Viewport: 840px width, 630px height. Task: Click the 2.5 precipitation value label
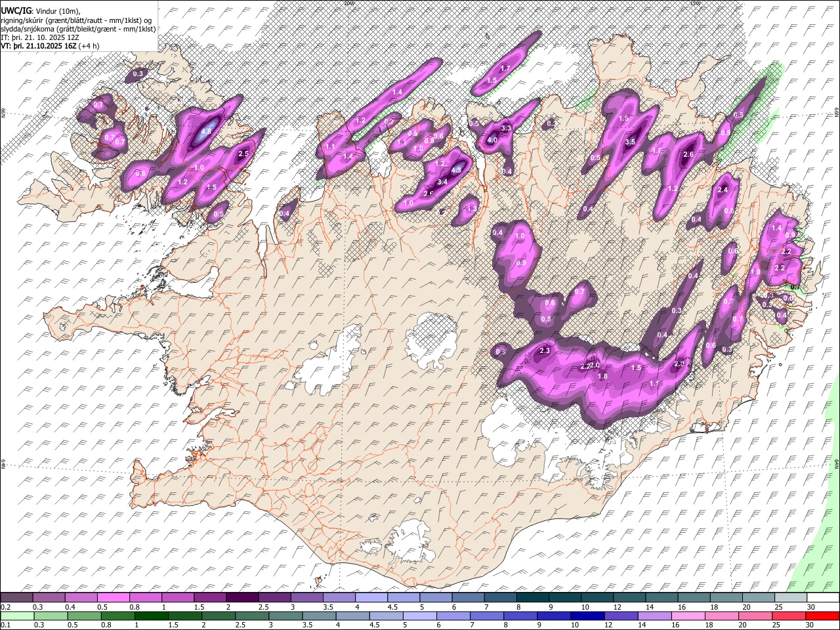(x=243, y=154)
